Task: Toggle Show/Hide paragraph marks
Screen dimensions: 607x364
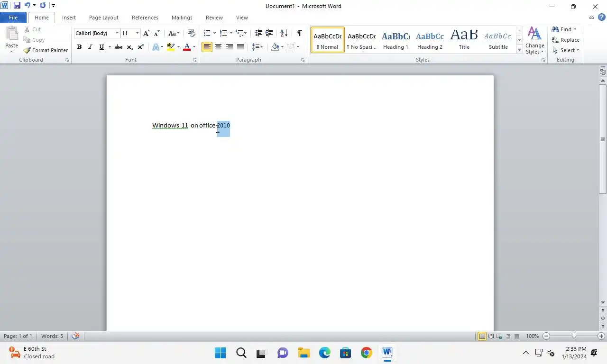Action: (299, 33)
